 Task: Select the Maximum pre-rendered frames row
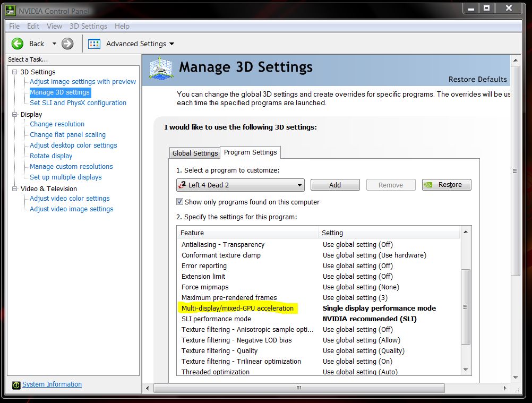click(x=319, y=297)
